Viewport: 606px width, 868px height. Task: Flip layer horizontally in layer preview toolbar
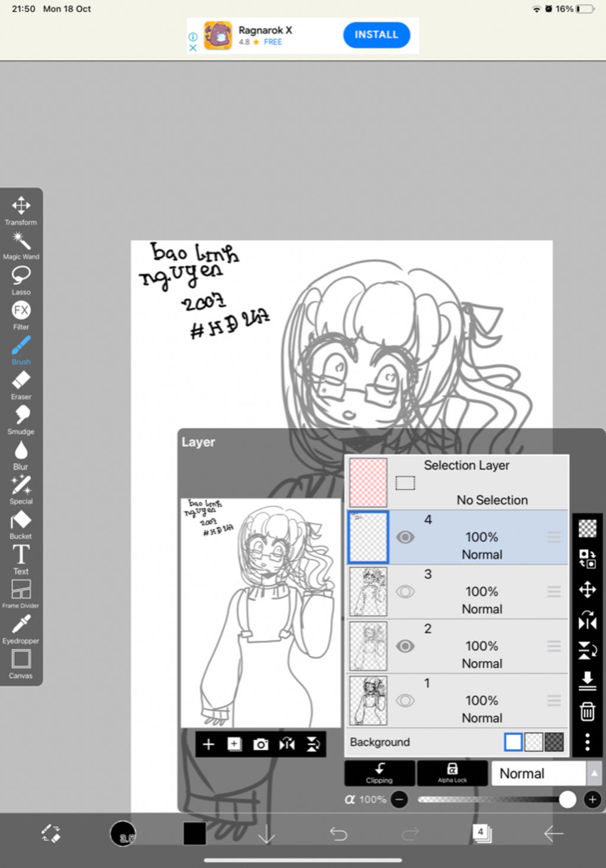tap(287, 744)
